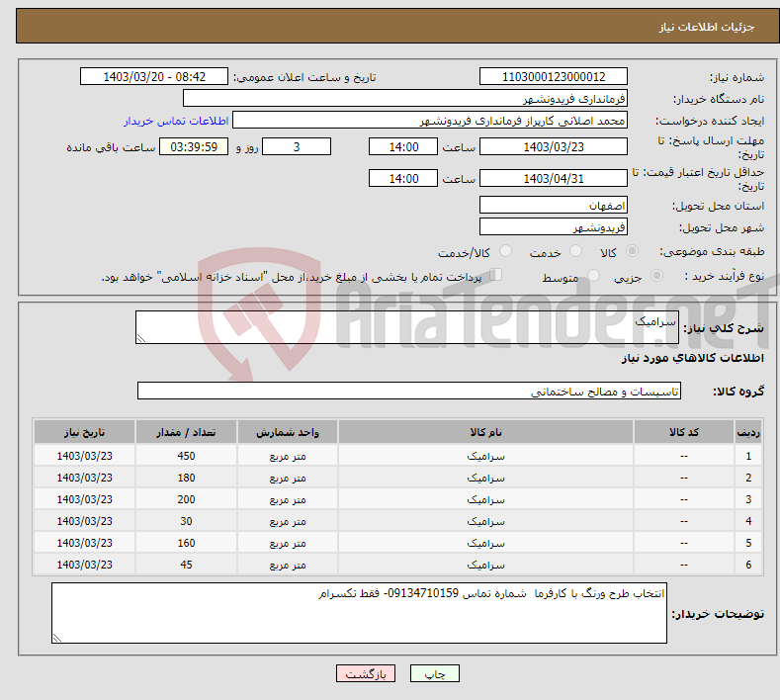Click resize handle of general description textarea
780x700 pixels.
coord(141,338)
